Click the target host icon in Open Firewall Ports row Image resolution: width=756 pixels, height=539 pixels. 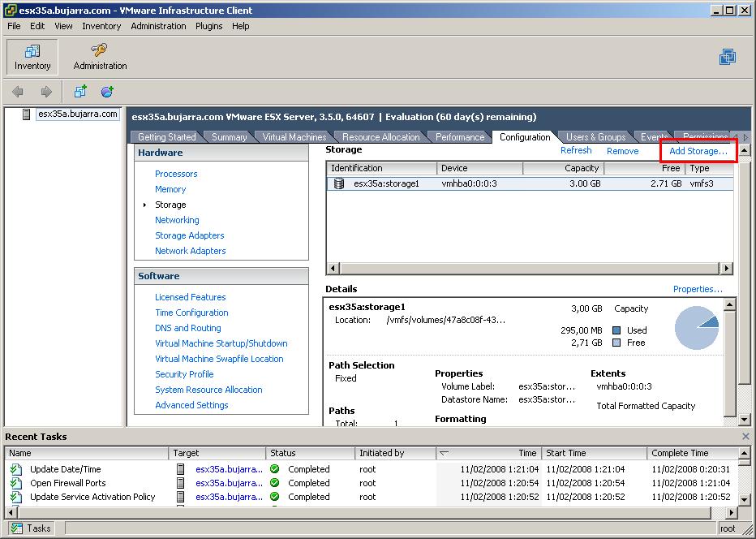pyautogui.click(x=180, y=483)
